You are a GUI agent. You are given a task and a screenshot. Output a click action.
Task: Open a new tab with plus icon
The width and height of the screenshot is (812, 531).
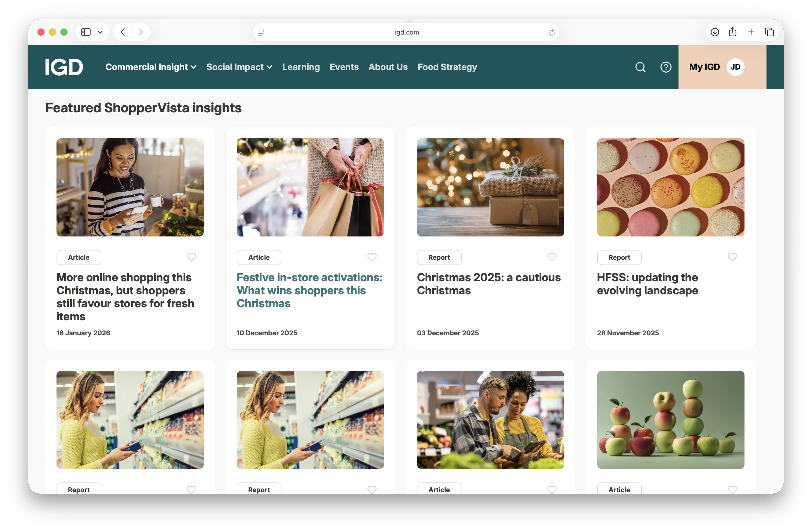coord(751,32)
